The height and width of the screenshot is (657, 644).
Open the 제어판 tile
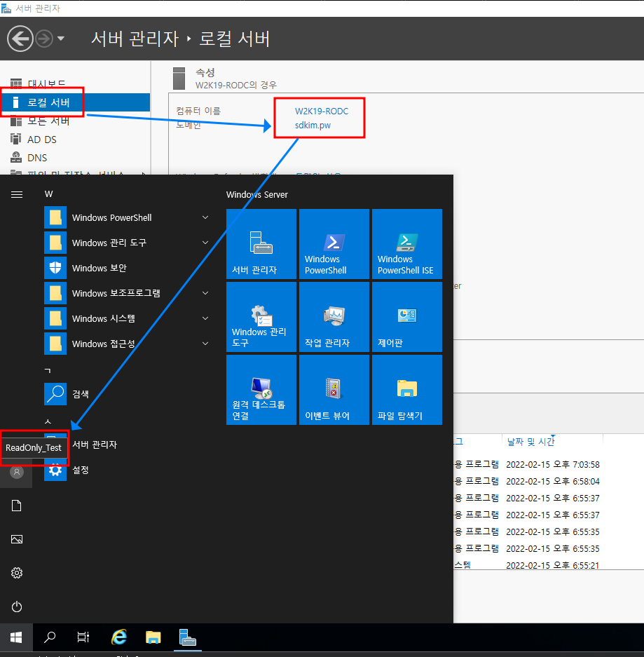(x=407, y=317)
